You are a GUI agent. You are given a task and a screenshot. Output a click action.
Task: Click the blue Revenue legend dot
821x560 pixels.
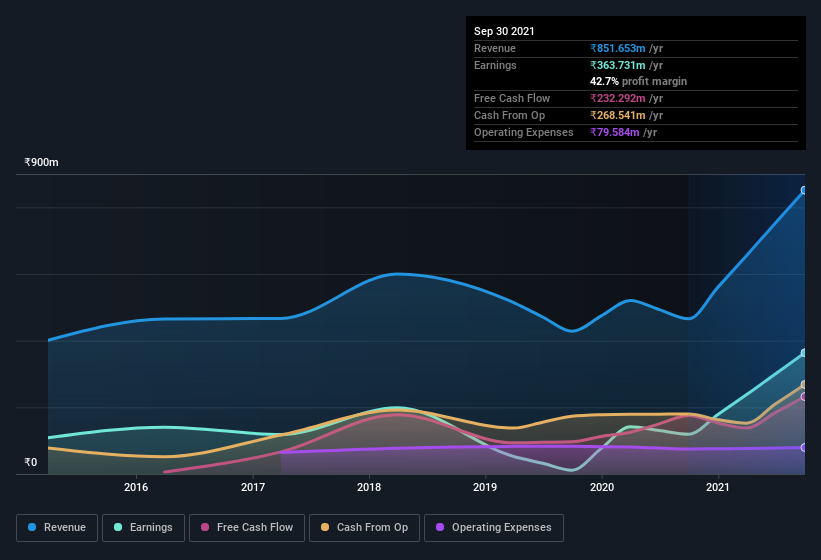(32, 527)
